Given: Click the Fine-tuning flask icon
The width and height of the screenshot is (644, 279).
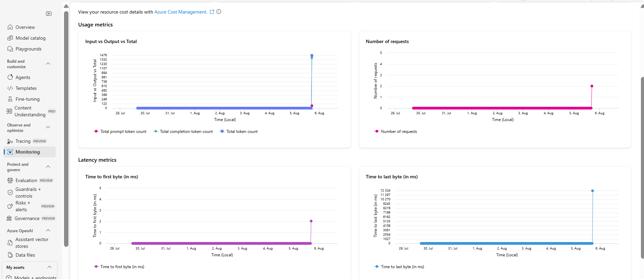Looking at the screenshot, I should tap(10, 99).
